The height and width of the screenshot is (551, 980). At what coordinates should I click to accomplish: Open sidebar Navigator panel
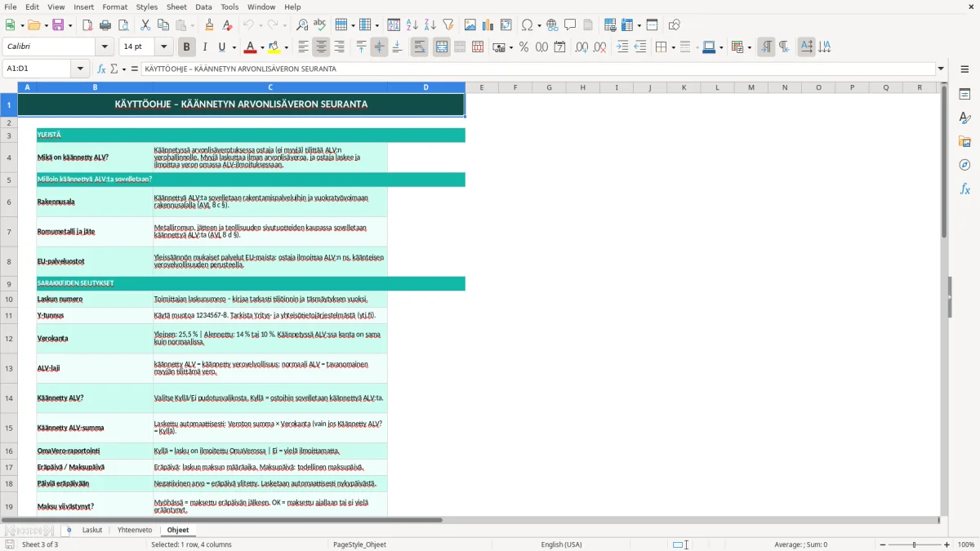(x=964, y=165)
